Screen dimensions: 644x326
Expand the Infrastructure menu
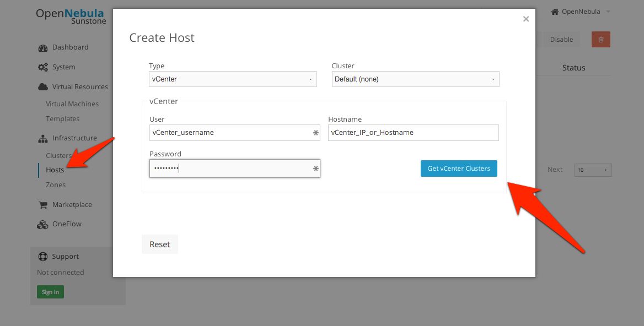(75, 138)
